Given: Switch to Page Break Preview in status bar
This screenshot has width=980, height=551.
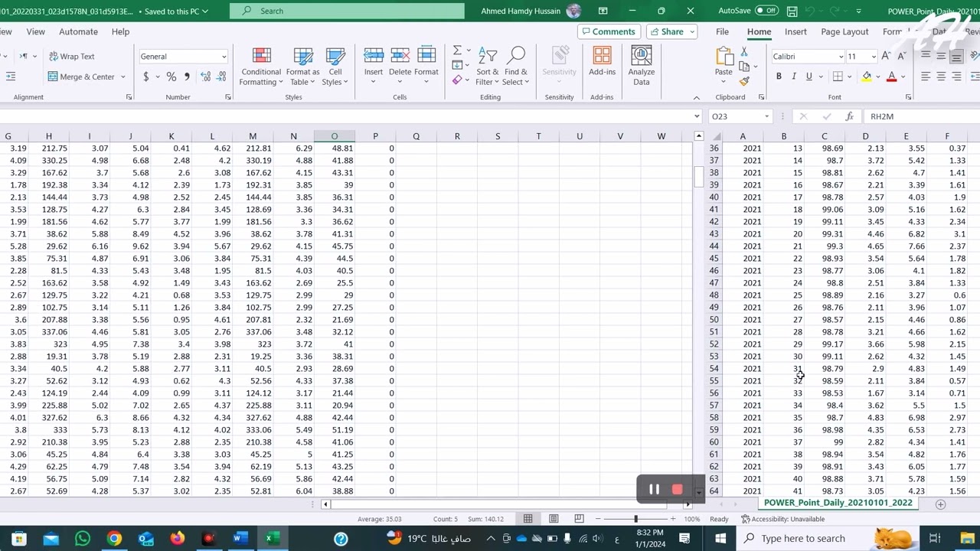Looking at the screenshot, I should [x=580, y=519].
